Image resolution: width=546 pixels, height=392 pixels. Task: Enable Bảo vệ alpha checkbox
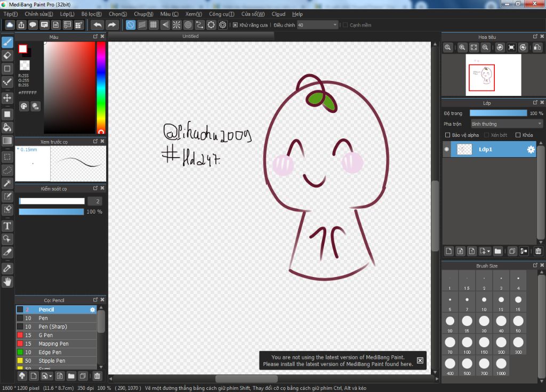[448, 135]
